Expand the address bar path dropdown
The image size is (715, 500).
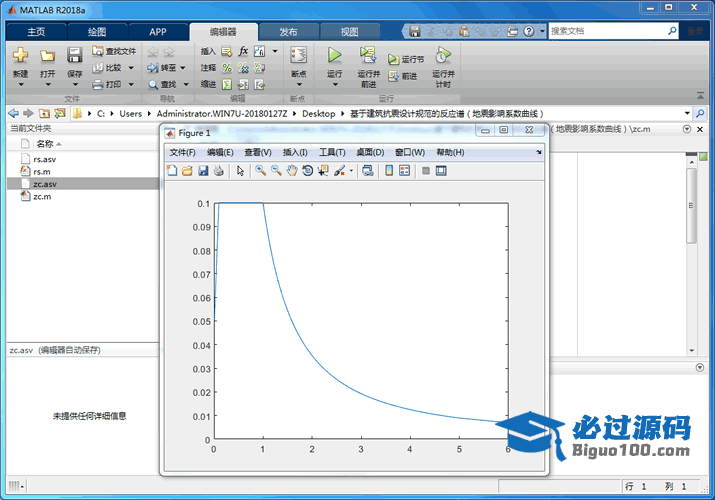(x=687, y=114)
